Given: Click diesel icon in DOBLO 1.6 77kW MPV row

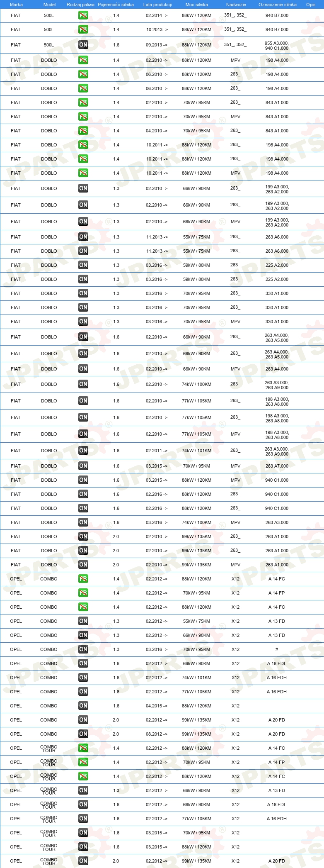Looking at the screenshot, I should (83, 434).
